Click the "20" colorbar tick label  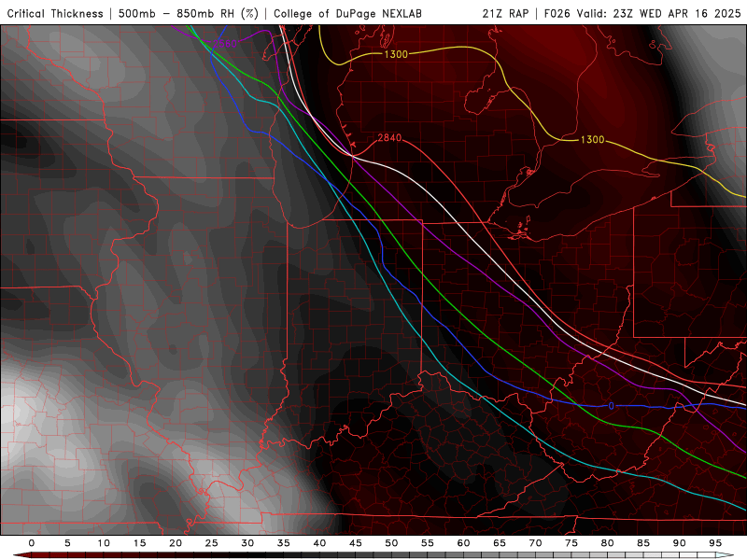click(x=176, y=543)
